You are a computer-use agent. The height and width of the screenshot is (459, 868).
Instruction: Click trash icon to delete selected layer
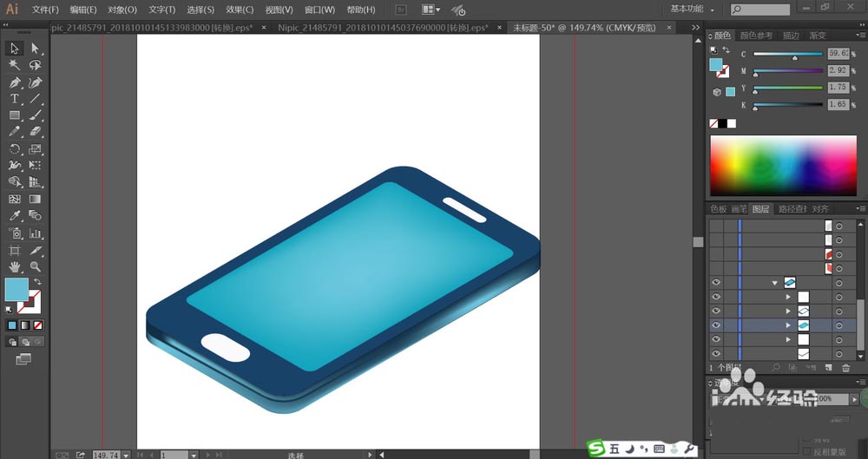[845, 368]
